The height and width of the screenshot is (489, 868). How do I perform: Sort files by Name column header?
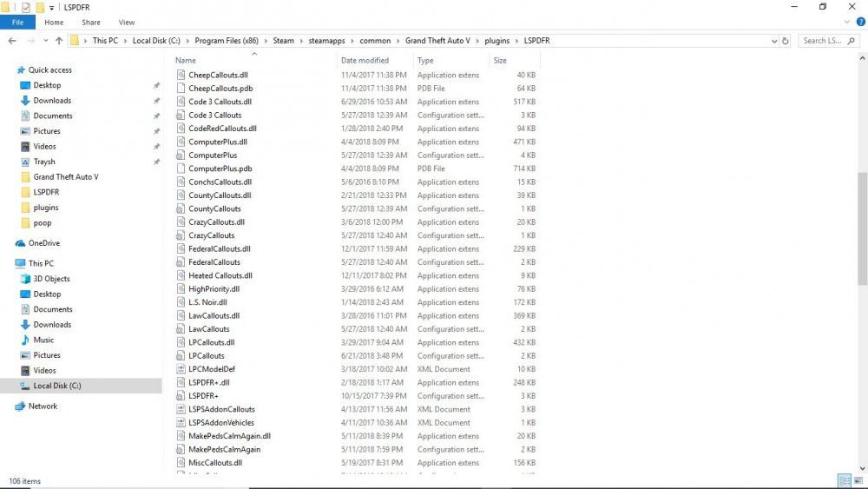pos(186,60)
